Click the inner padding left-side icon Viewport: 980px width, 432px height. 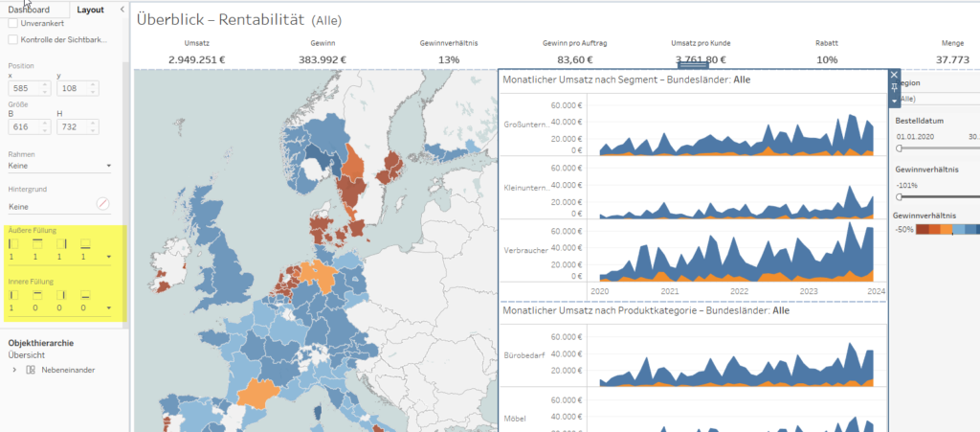[14, 294]
